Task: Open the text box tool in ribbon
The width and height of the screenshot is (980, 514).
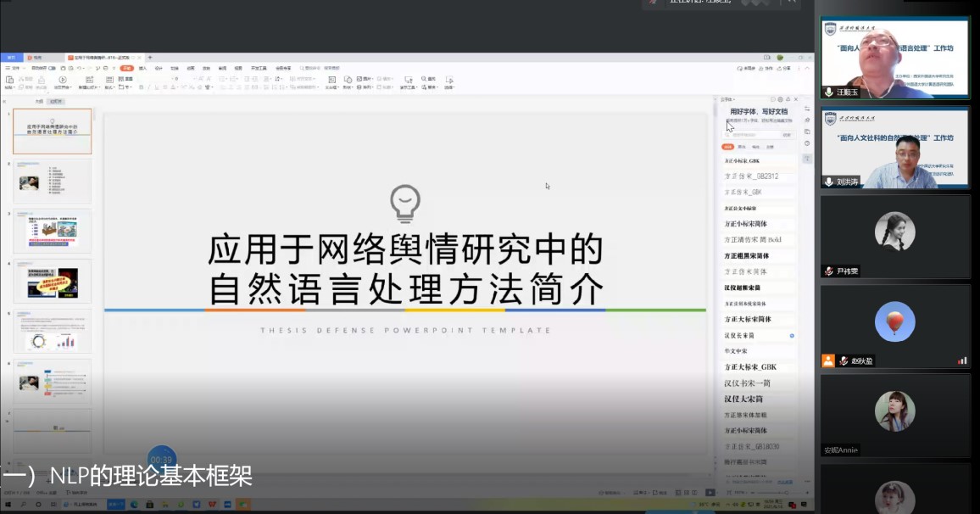Action: coord(331,80)
